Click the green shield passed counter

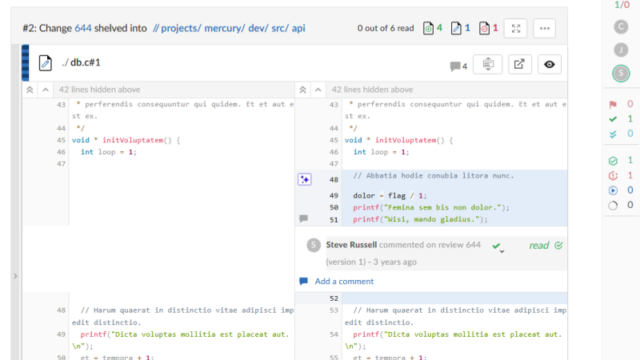pos(621,160)
